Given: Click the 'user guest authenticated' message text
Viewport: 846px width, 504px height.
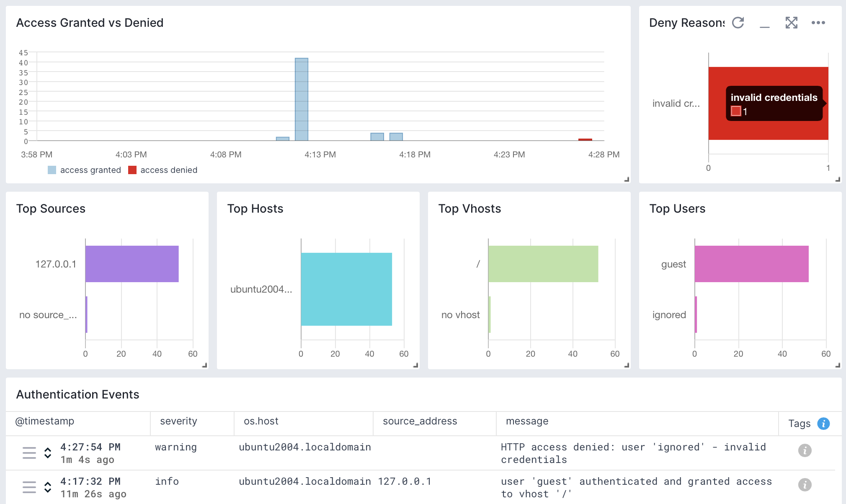Looking at the screenshot, I should [x=636, y=488].
